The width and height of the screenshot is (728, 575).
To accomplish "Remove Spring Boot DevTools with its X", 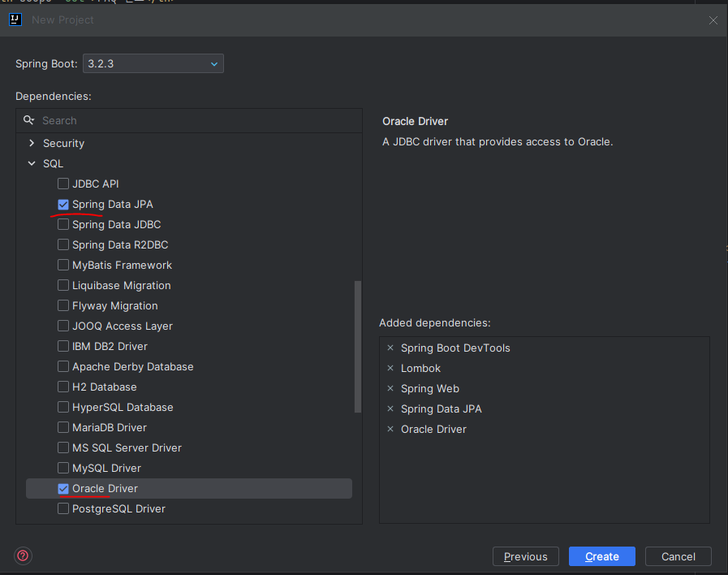I will tap(390, 348).
